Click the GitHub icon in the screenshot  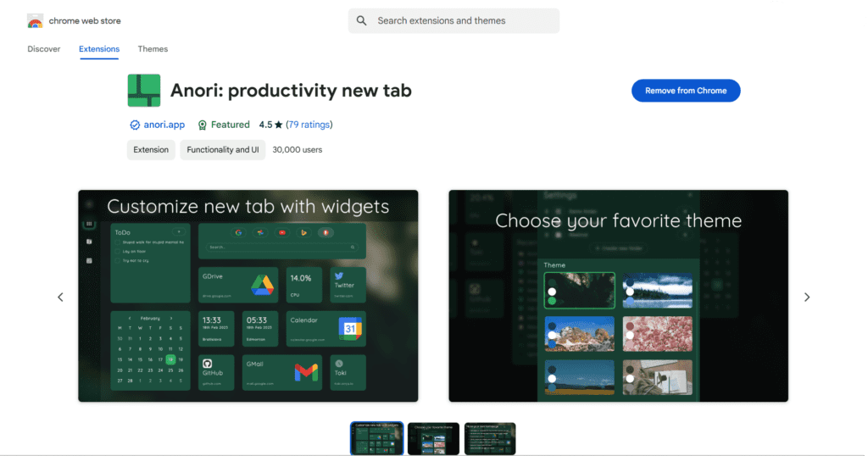207,364
